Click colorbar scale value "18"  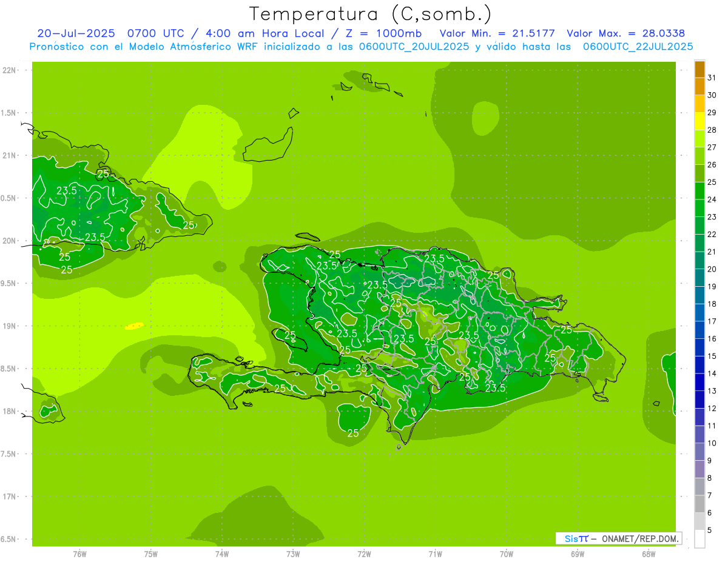(x=712, y=304)
